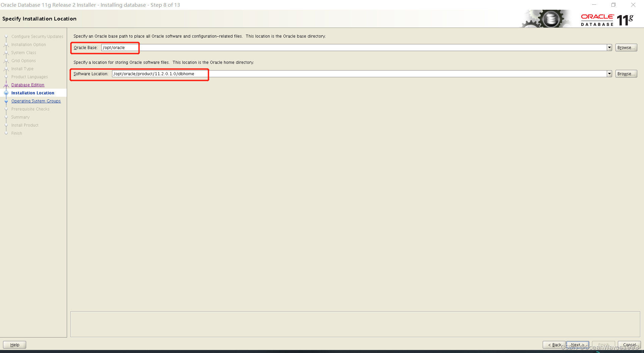Select Installation Location in the steps list
The width and height of the screenshot is (644, 353).
point(33,93)
